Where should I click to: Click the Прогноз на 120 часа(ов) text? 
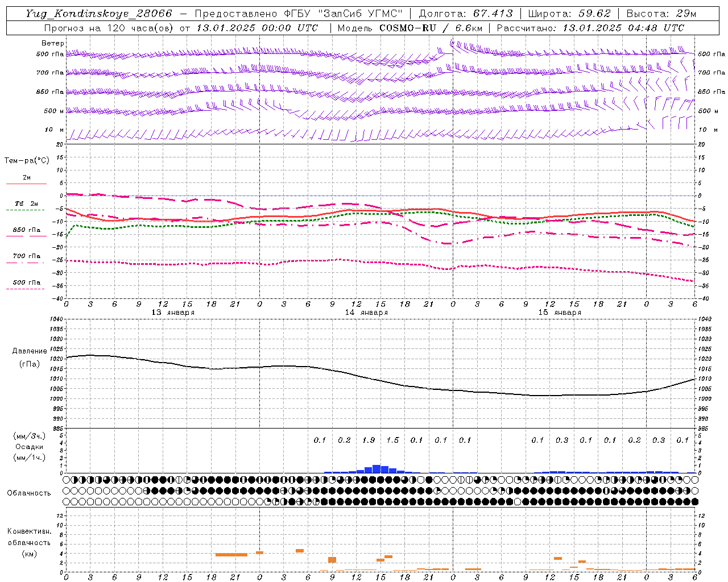click(110, 28)
